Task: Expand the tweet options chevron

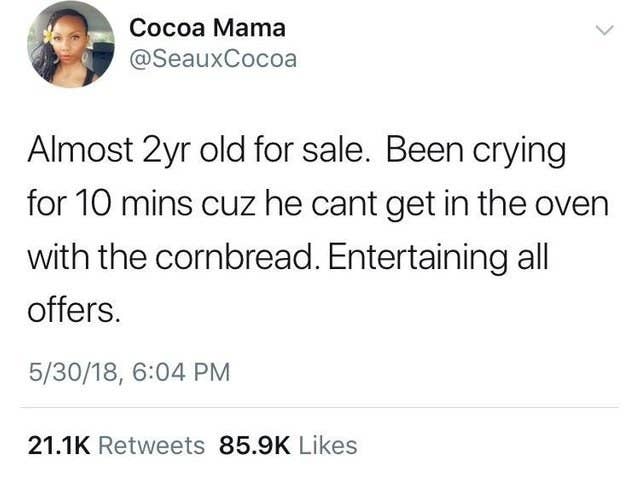Action: [604, 30]
